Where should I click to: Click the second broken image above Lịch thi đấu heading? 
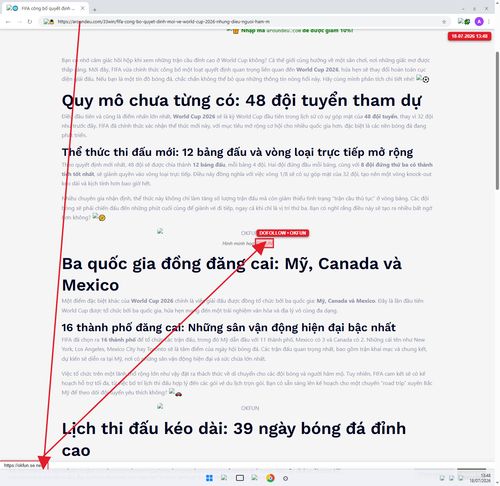(160, 406)
